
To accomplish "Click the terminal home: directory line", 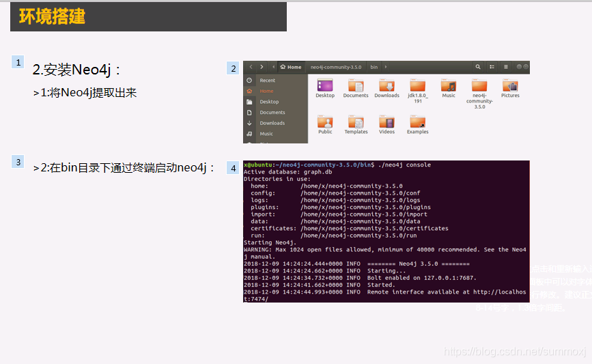I will coord(326,186).
